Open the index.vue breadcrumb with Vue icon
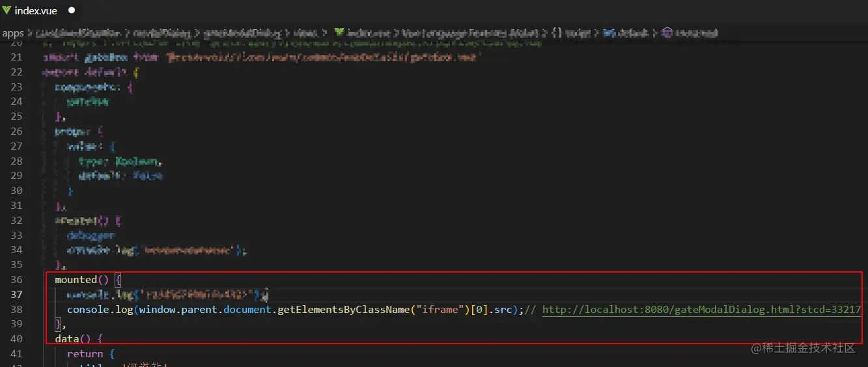 [361, 33]
